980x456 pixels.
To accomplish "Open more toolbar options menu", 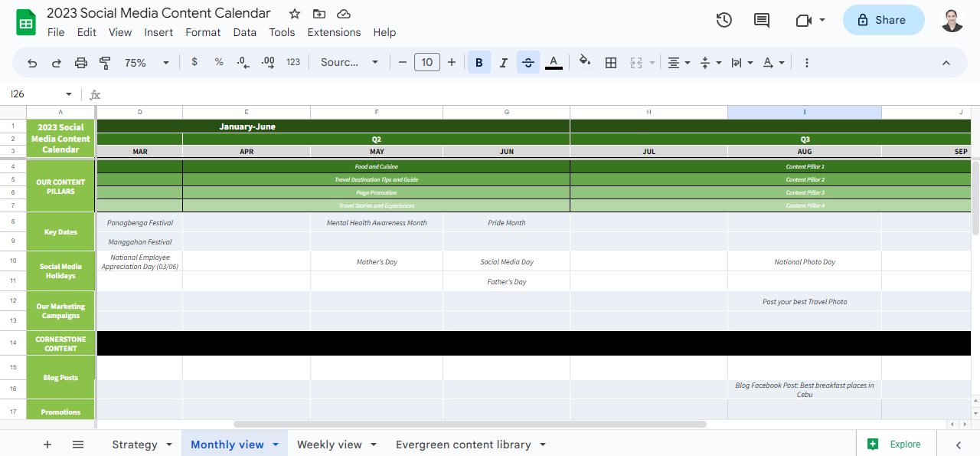I will click(x=807, y=63).
